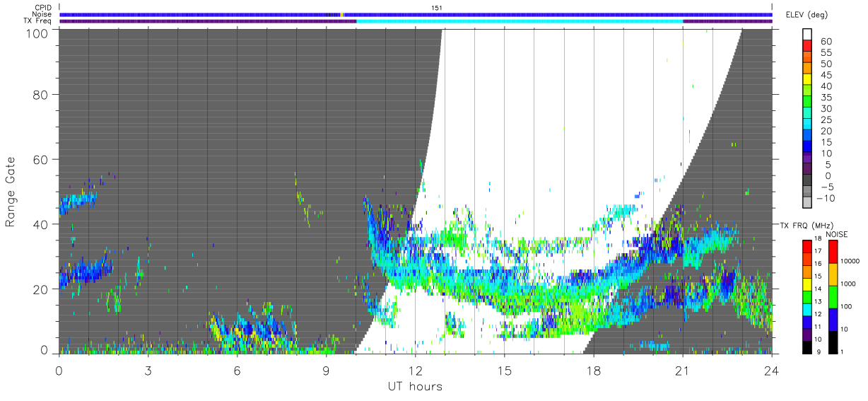This screenshot has height=401, width=868.
Task: Select the 20 label on Range Gate axis
Action: click(x=40, y=289)
